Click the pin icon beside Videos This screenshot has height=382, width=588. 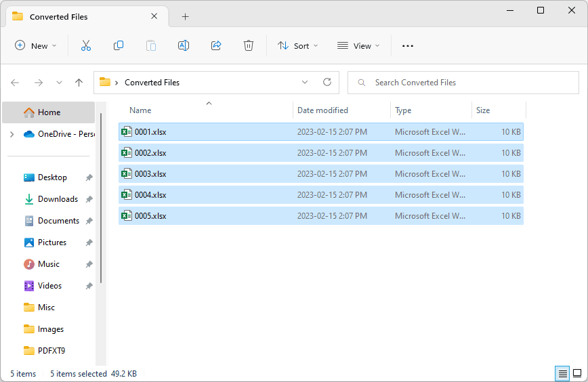point(89,286)
